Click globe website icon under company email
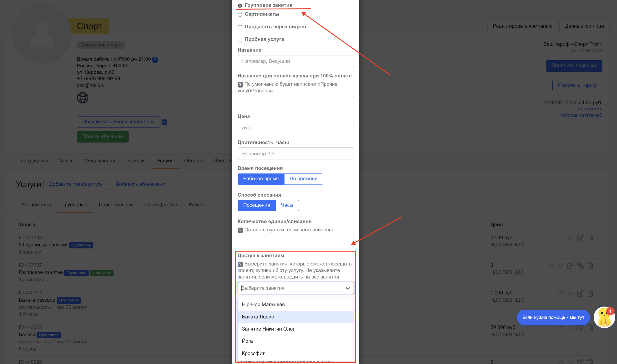The height and width of the screenshot is (364, 617). click(83, 98)
